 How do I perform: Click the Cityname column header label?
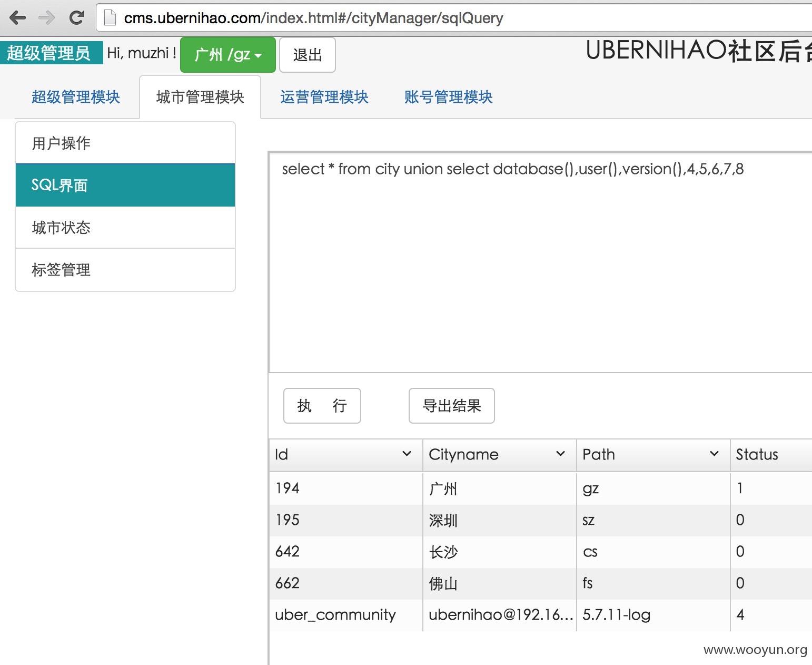(463, 455)
